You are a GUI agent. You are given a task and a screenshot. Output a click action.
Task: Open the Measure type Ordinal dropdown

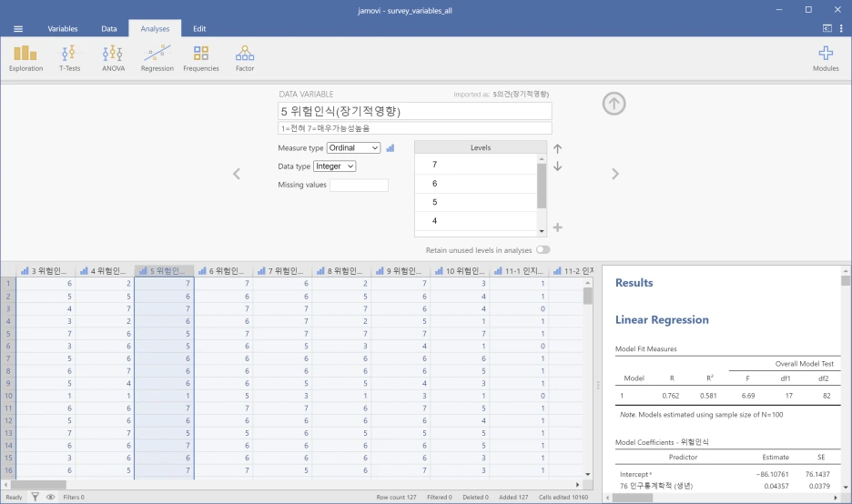[x=353, y=147]
